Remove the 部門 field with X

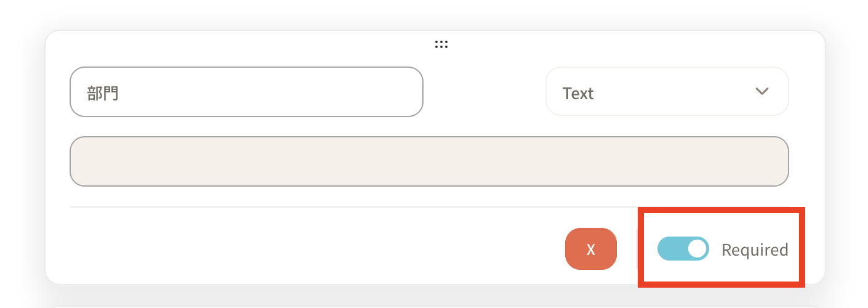point(590,249)
